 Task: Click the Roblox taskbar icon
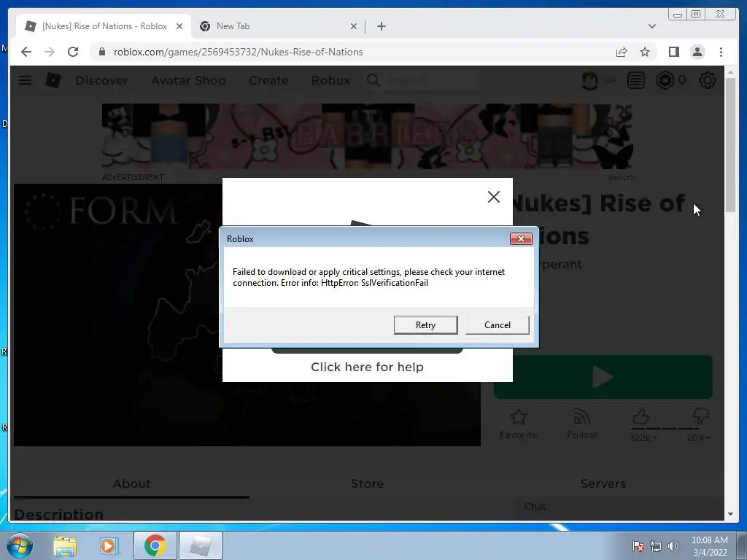[x=200, y=545]
